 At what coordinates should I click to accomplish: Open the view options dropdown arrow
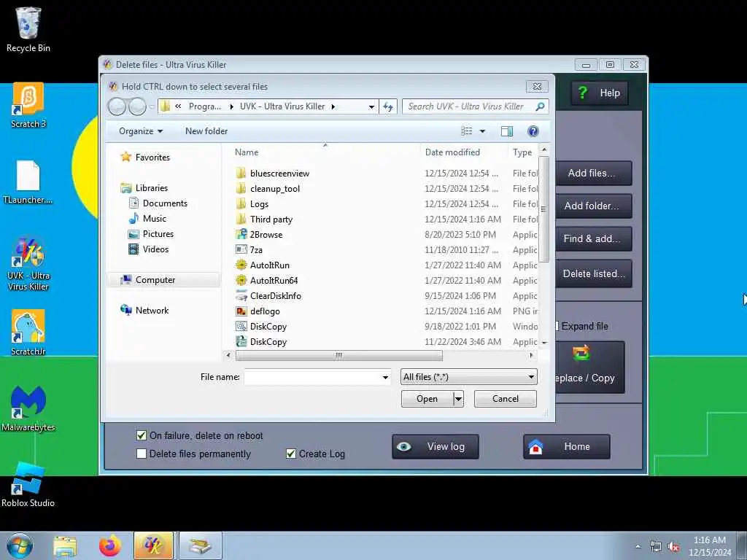tap(482, 131)
